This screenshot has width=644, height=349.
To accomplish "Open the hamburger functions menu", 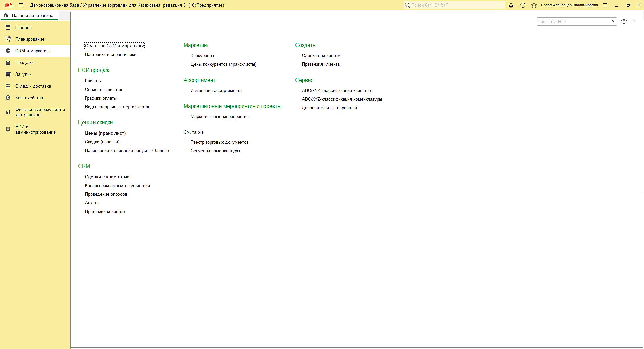I will point(21,5).
